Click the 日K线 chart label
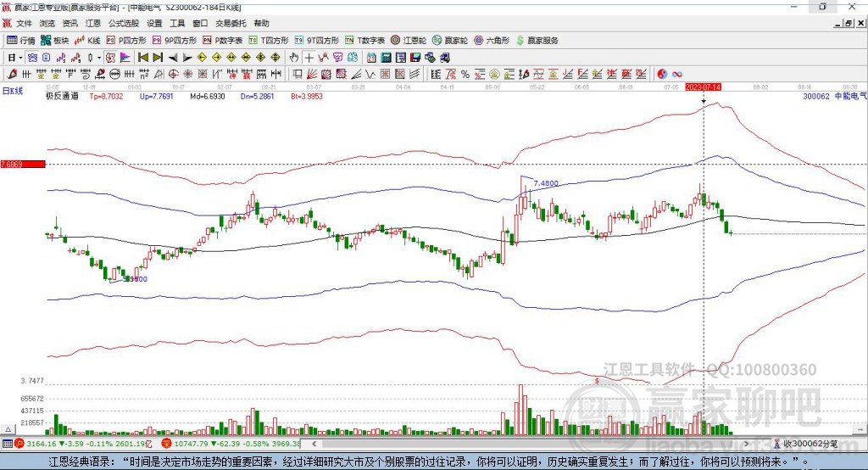The height and width of the screenshot is (470, 868). [13, 91]
